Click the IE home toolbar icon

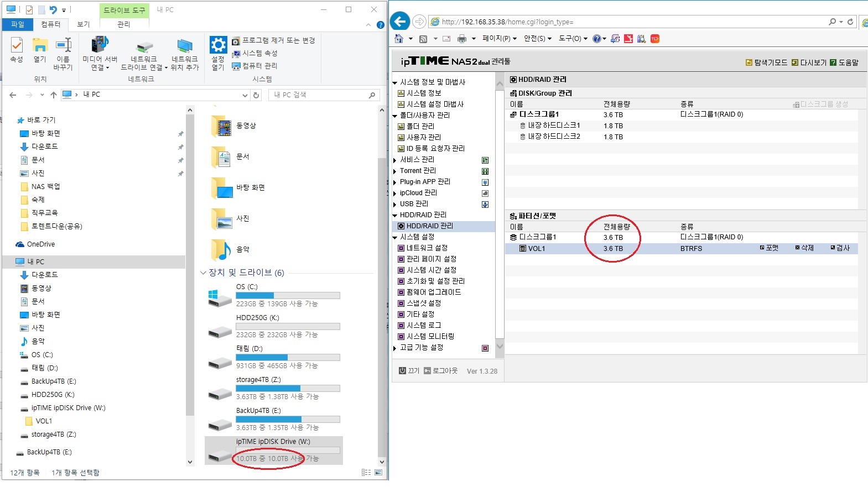pyautogui.click(x=399, y=39)
